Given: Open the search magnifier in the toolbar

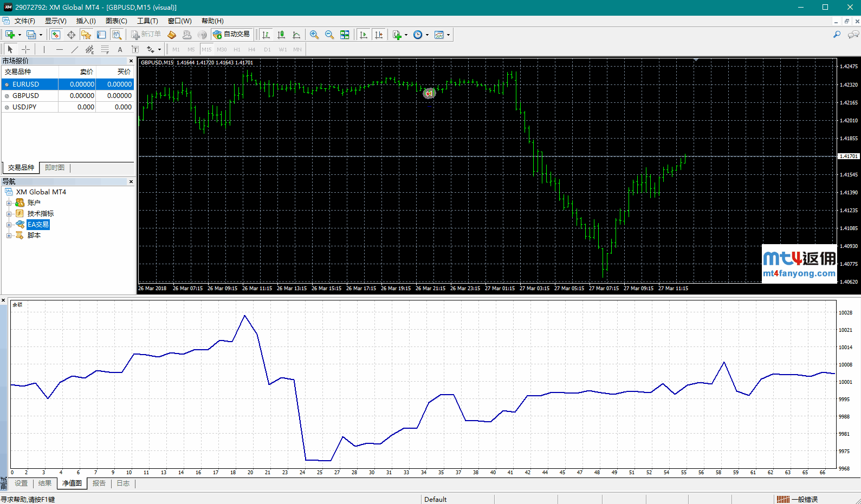Looking at the screenshot, I should 837,35.
